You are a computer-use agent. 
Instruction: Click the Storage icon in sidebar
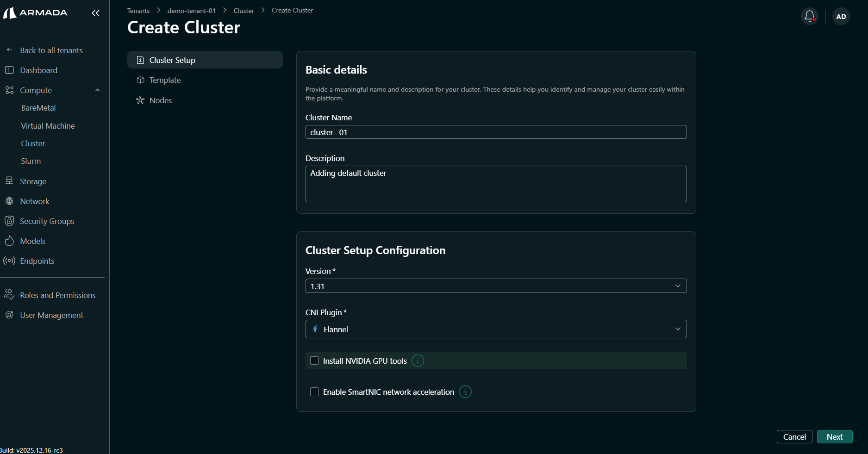click(x=9, y=181)
